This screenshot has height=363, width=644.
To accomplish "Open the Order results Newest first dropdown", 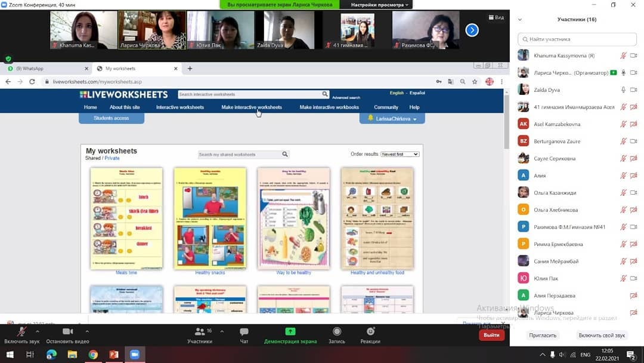I will [x=400, y=154].
